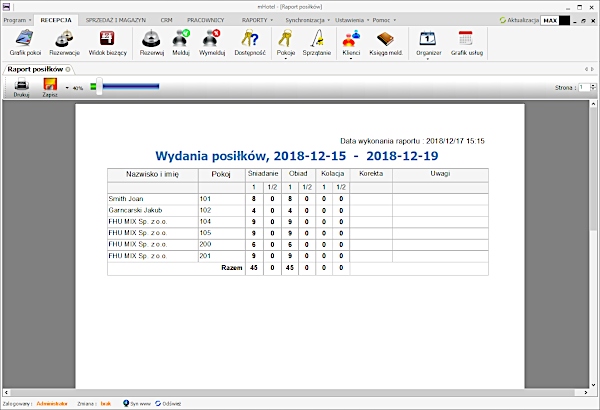This screenshot has width=600, height=410.
Task: Open Księga meld. registry book
Action: click(x=386, y=42)
